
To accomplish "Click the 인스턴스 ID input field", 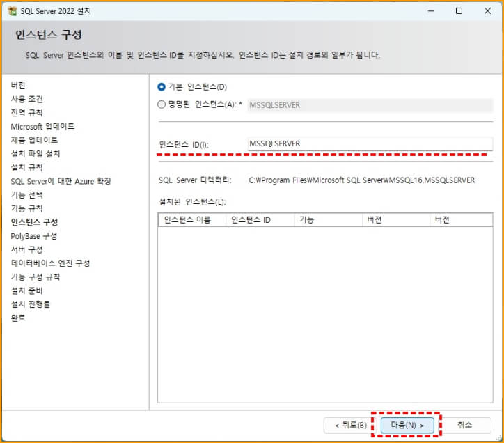I will click(x=370, y=143).
